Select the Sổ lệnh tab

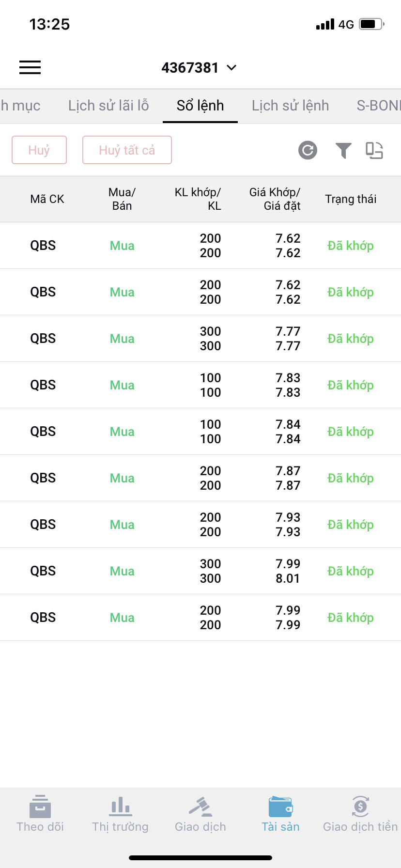200,106
